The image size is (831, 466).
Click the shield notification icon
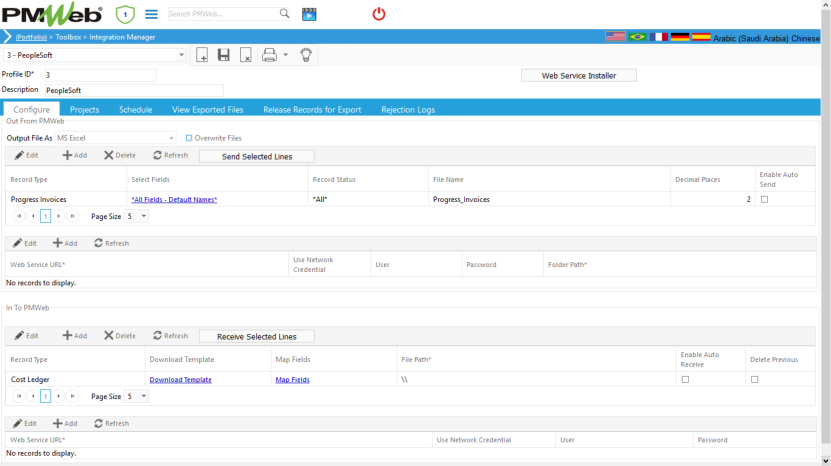pos(125,14)
